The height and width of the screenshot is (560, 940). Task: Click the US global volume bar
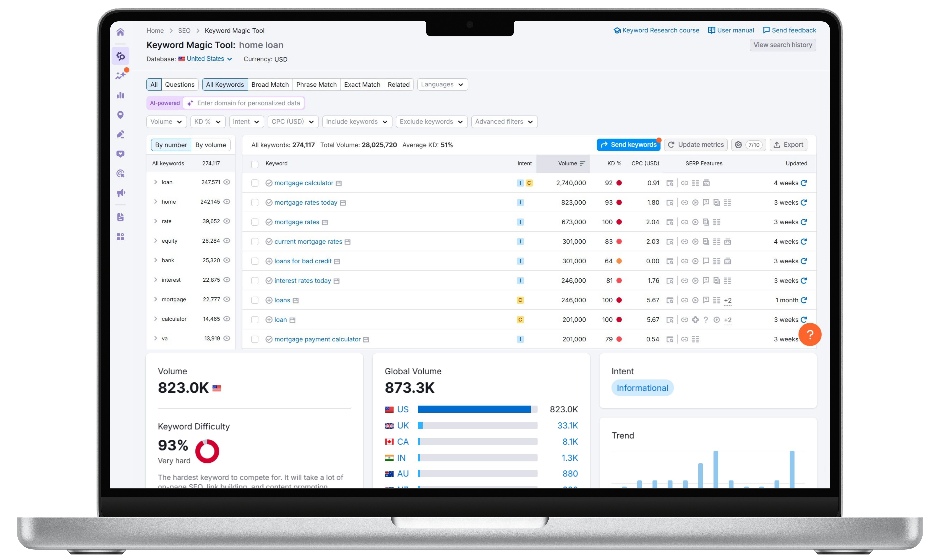click(x=477, y=410)
